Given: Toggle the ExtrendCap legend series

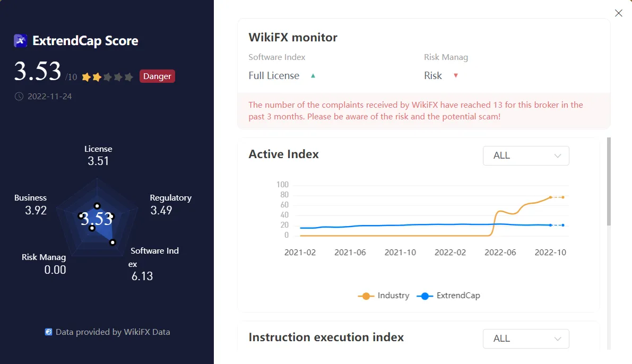Looking at the screenshot, I should [x=448, y=296].
